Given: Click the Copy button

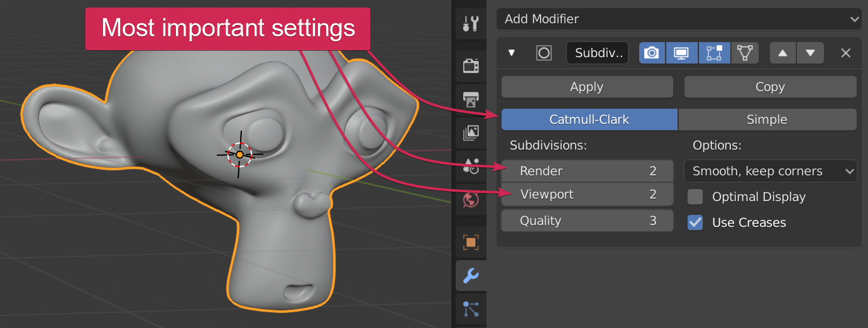Looking at the screenshot, I should click(770, 87).
